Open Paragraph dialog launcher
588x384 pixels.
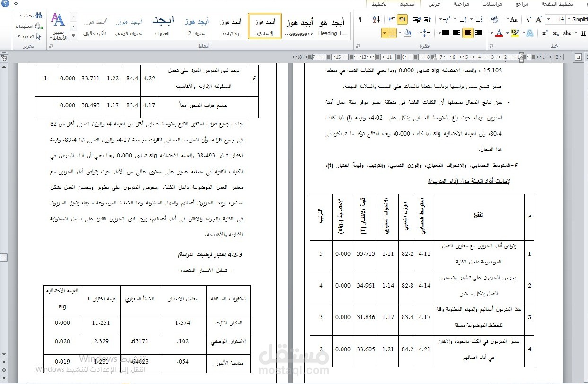pyautogui.click(x=358, y=45)
